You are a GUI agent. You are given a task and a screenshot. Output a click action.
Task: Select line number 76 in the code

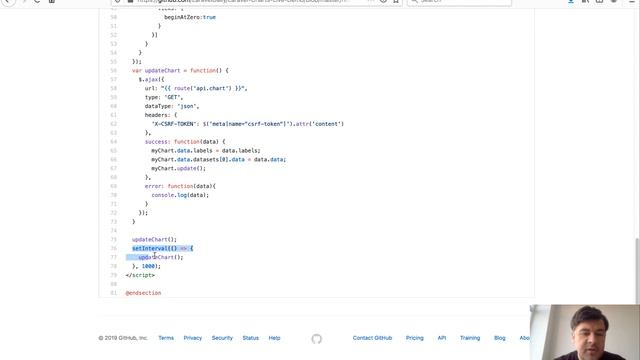113,249
